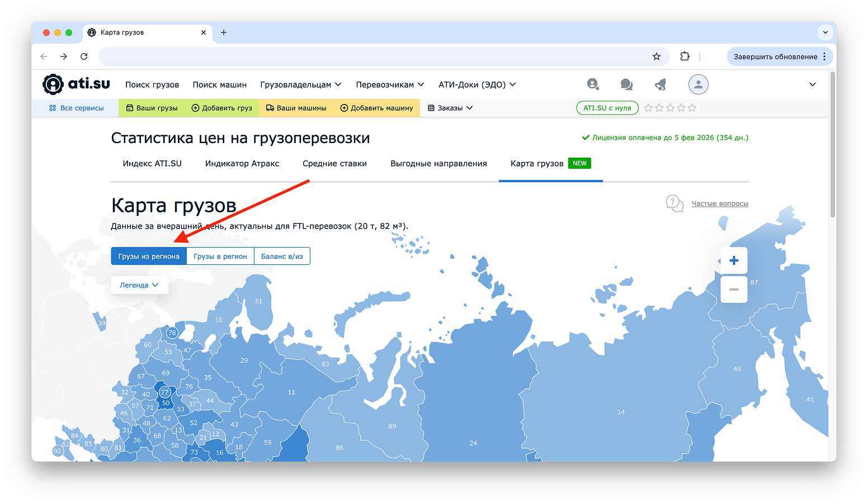Expand the "Заказы" dropdown
This screenshot has height=503, width=868.
tap(450, 108)
